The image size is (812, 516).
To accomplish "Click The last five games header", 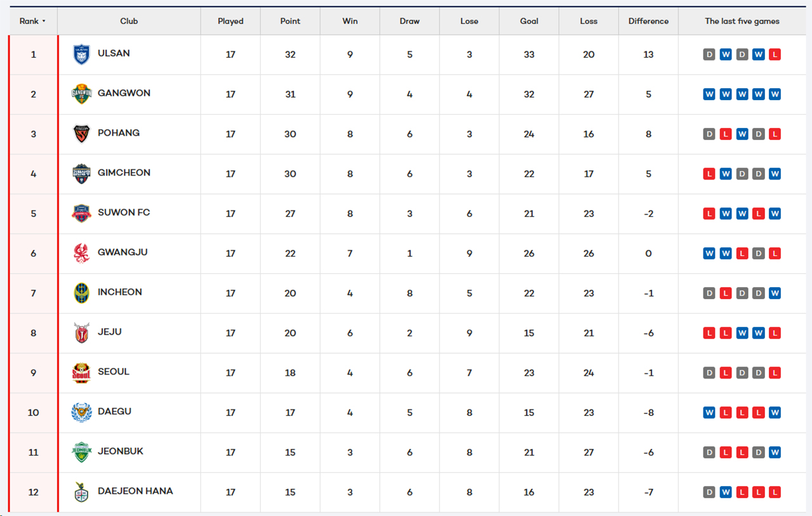I will [742, 21].
